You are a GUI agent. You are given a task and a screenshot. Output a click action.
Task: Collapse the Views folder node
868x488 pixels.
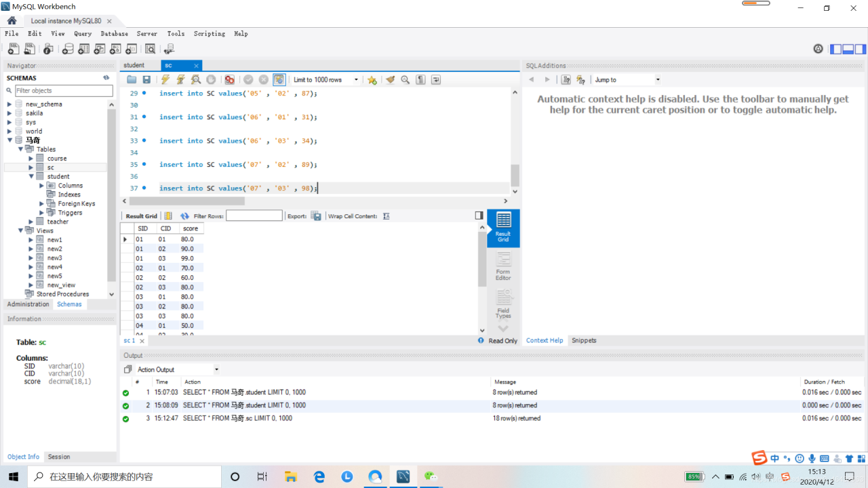[20, 230]
